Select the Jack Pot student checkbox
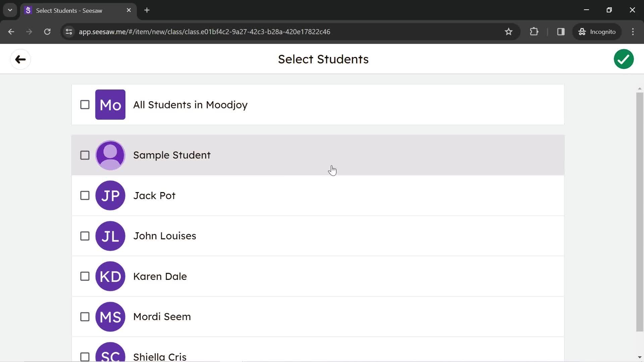 85,195
